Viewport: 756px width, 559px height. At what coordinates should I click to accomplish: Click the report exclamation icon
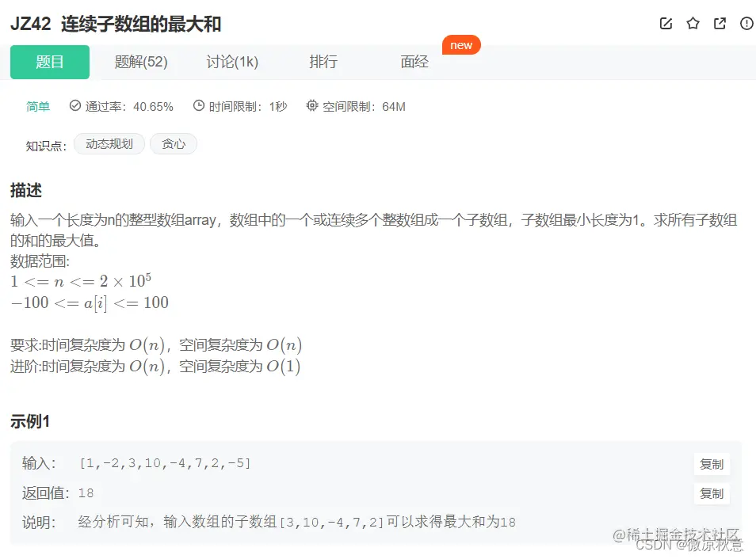[x=746, y=24]
